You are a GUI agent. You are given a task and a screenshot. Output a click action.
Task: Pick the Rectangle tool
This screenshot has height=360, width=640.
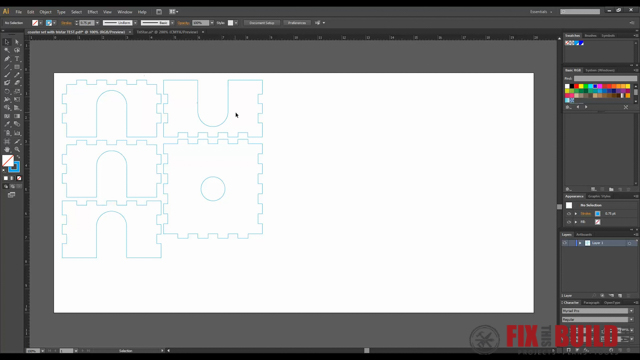pos(17,67)
